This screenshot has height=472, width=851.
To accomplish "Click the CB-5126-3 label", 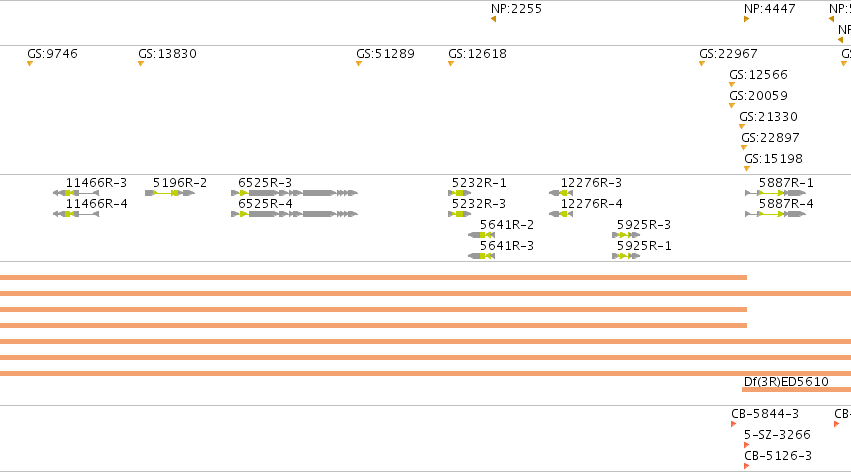I will 778,456.
